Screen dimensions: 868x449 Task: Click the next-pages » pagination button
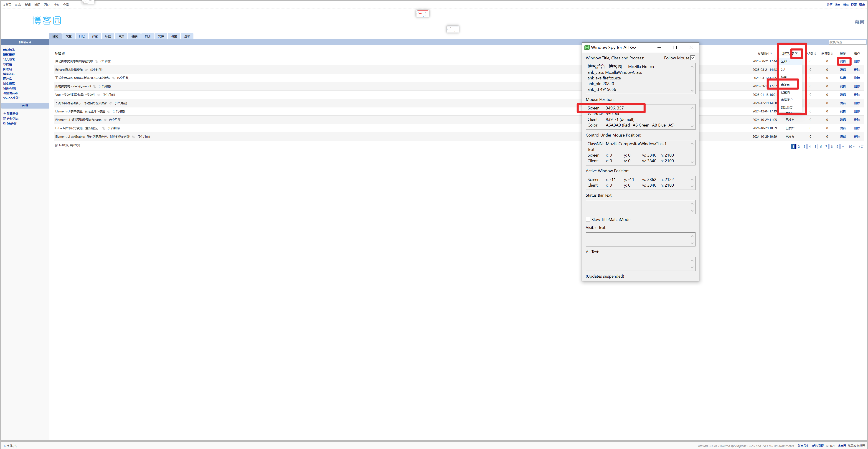pyautogui.click(x=843, y=147)
